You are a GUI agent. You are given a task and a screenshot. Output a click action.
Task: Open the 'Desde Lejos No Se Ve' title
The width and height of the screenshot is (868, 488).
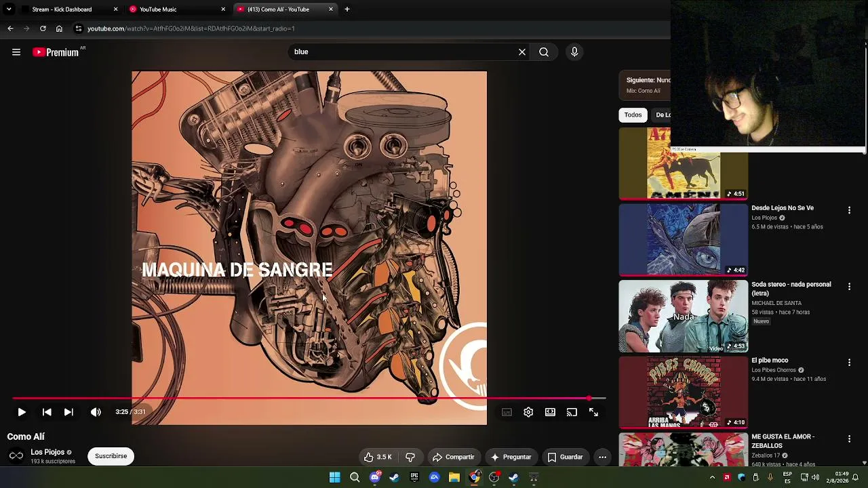coord(783,208)
